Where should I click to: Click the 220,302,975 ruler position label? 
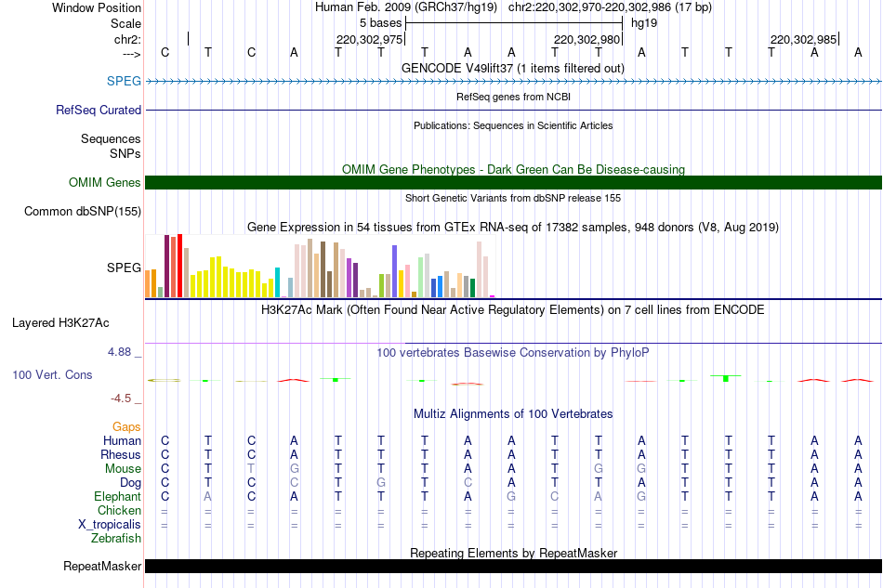pyautogui.click(x=369, y=39)
